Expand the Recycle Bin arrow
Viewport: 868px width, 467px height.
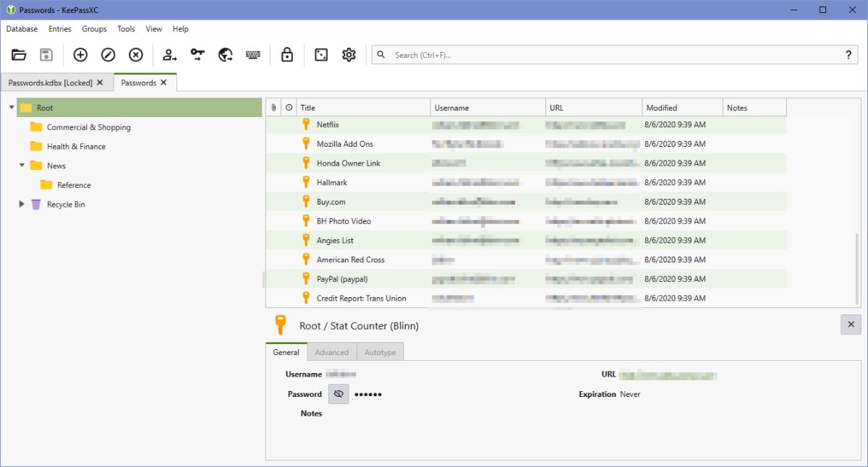point(22,205)
